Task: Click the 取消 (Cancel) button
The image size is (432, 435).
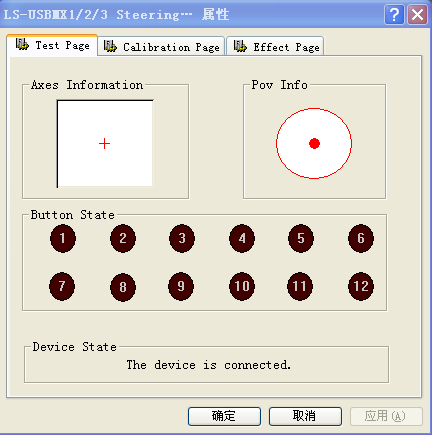Action: (305, 416)
